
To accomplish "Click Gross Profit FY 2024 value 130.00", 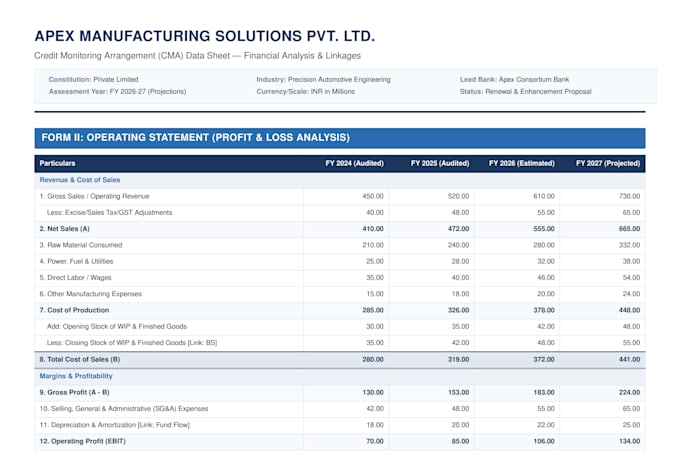I will click(x=373, y=392).
